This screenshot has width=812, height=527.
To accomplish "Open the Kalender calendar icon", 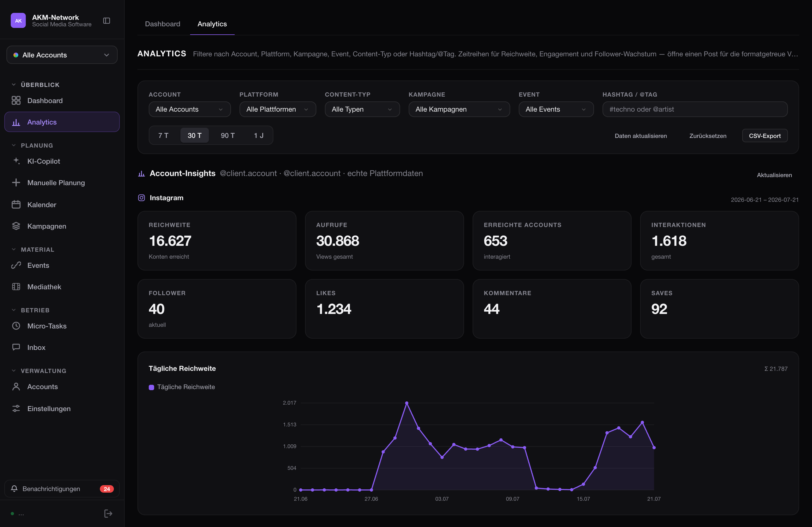I will tap(16, 204).
